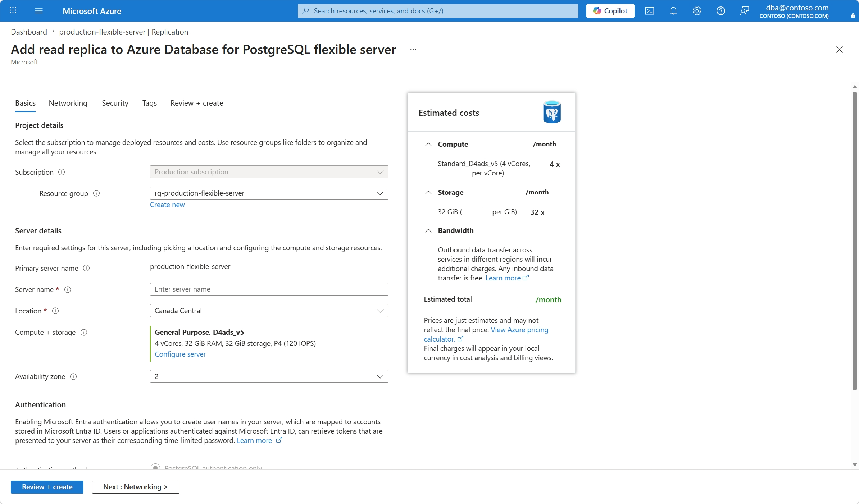The image size is (859, 504).
Task: Open the portal hamburger menu
Action: (39, 11)
